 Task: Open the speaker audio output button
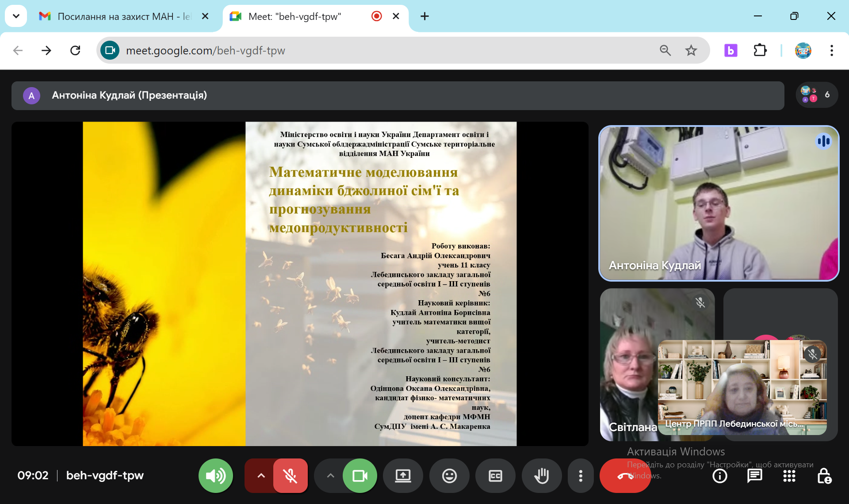215,476
